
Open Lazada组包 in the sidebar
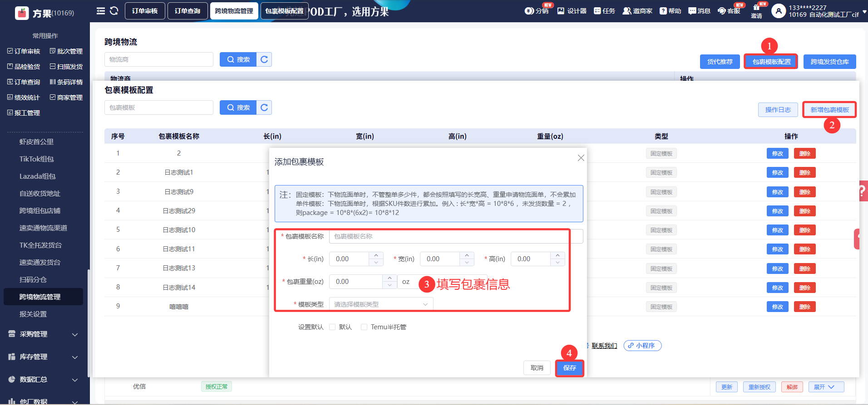[38, 176]
